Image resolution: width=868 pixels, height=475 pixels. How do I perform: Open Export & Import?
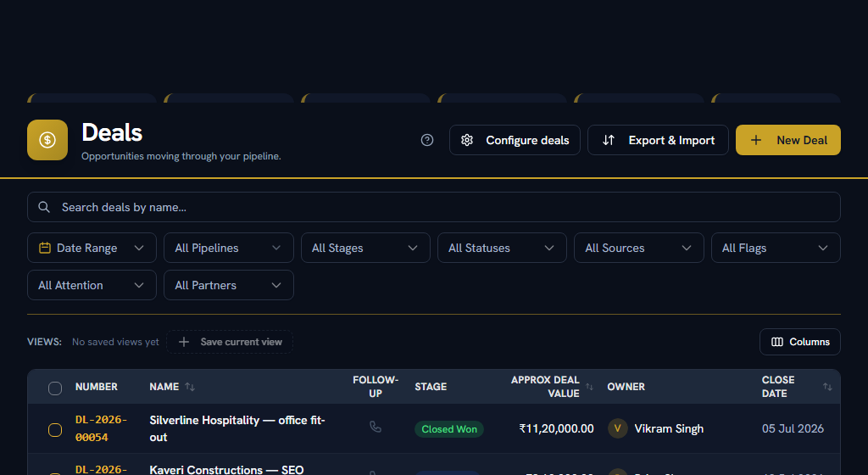(658, 140)
